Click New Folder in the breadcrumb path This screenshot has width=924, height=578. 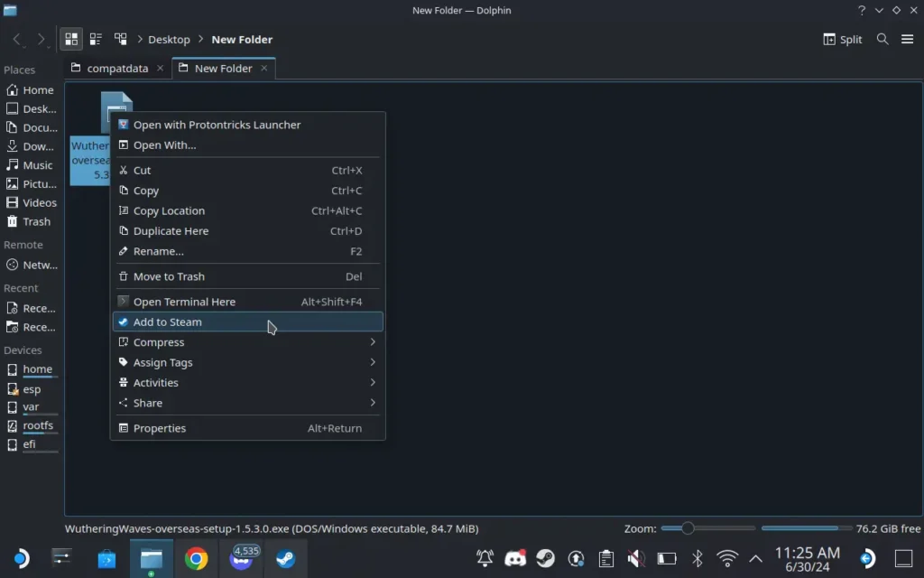pos(242,40)
